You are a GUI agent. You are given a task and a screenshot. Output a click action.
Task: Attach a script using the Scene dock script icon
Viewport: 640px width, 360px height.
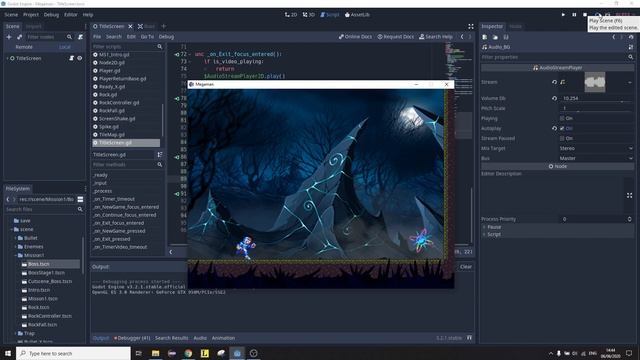point(80,37)
